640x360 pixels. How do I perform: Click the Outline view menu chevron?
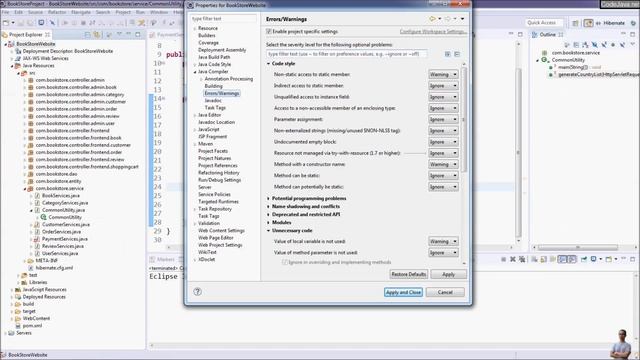click(x=632, y=44)
